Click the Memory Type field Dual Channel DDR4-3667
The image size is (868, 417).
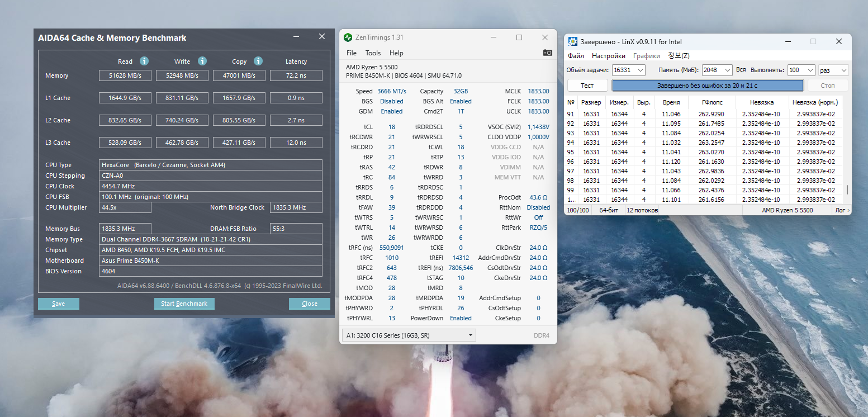click(x=211, y=239)
